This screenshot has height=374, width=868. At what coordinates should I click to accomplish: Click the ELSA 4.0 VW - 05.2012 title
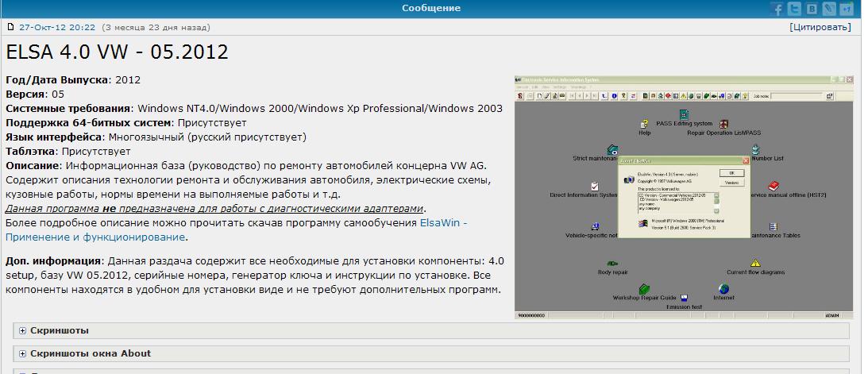(117, 52)
